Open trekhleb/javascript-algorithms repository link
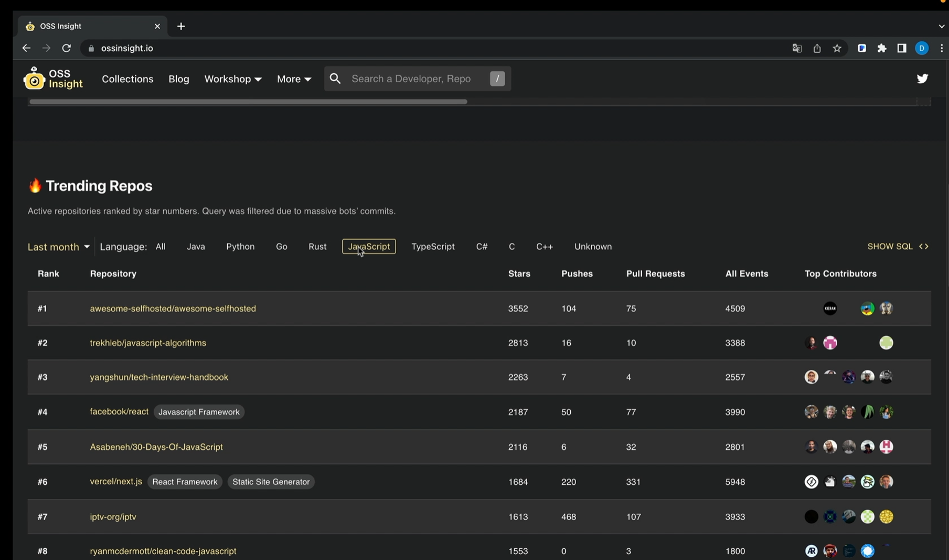The image size is (949, 560). click(148, 343)
